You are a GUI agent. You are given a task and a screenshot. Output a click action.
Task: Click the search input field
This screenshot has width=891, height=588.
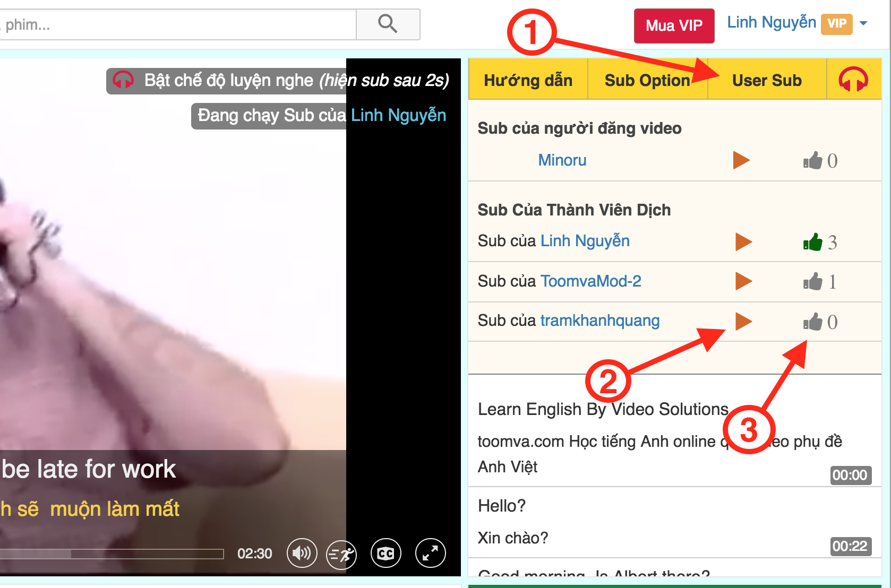tap(177, 24)
